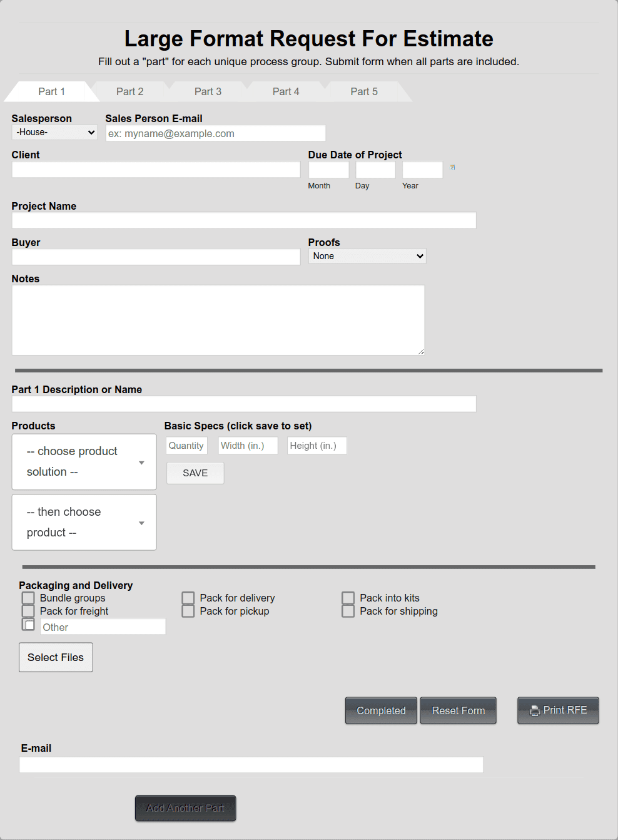Open the then choose product dropdown
This screenshot has width=618, height=840.
tap(84, 522)
